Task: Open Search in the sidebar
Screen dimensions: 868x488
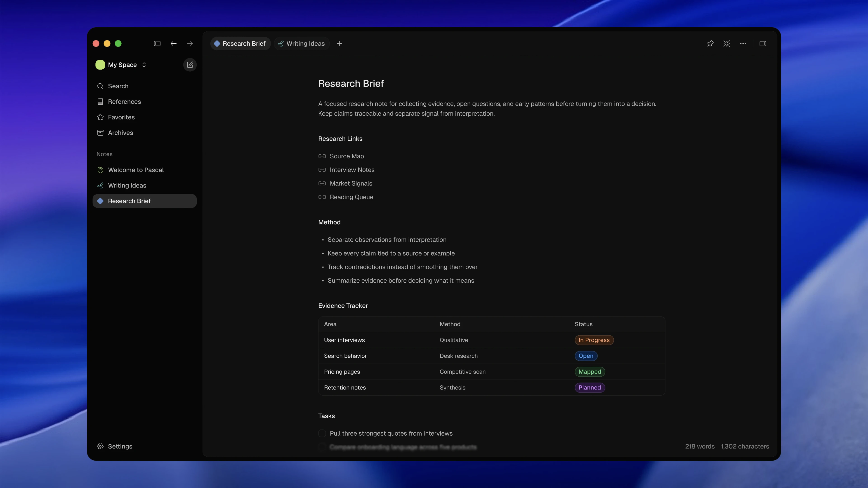Action: (x=145, y=86)
